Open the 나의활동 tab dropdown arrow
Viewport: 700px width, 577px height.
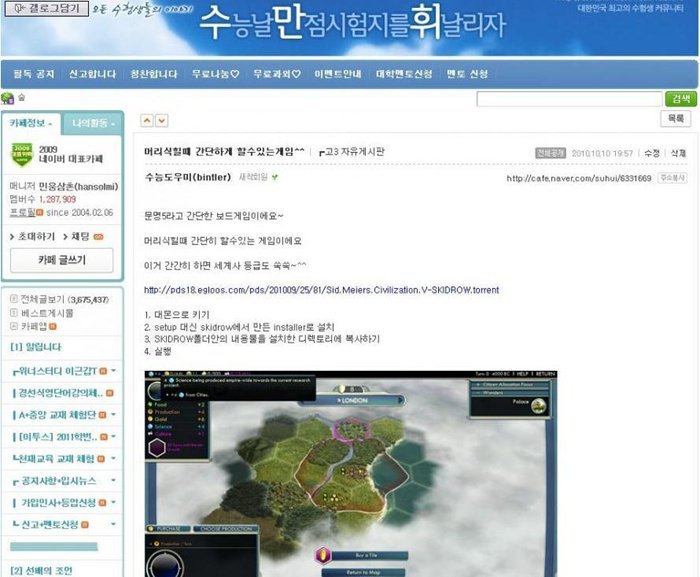(x=113, y=124)
